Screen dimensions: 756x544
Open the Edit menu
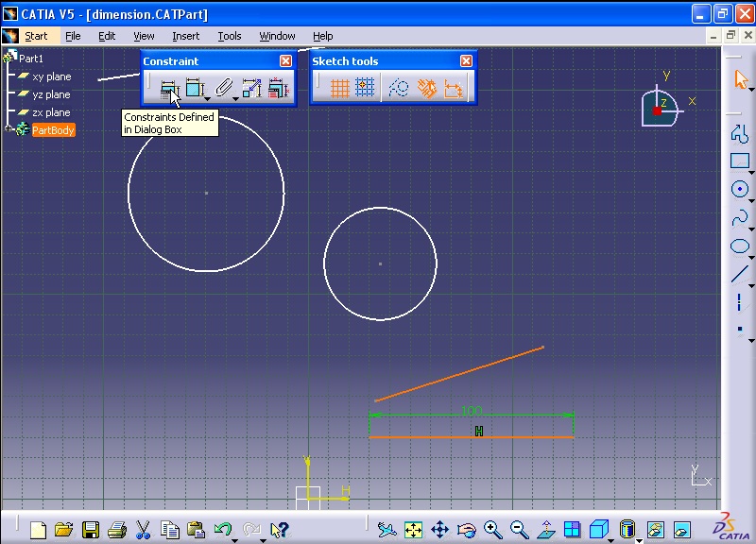click(107, 36)
